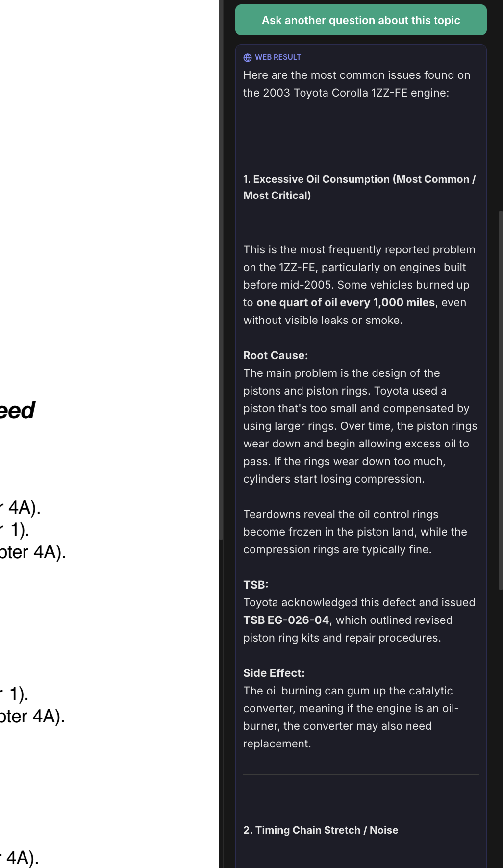Viewport: 503px width, 868px height.
Task: Click the bold TSB EG-026-04 reference
Action: coord(286,620)
